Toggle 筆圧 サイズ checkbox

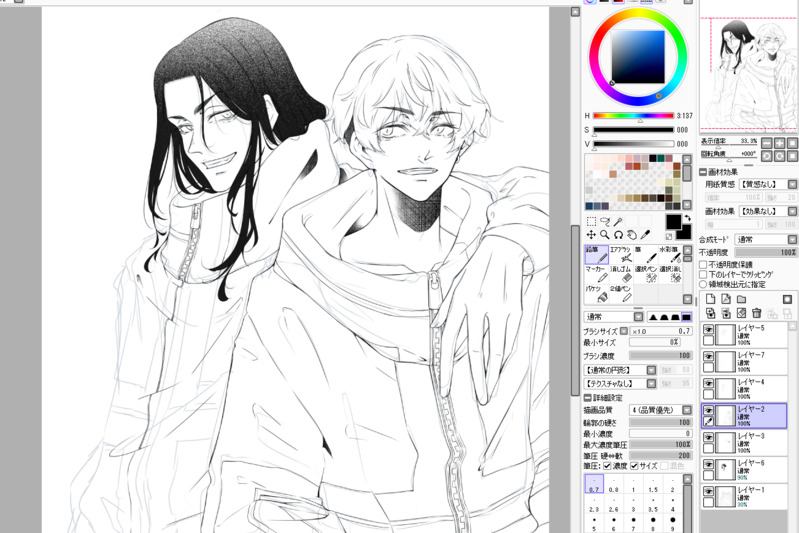pyautogui.click(x=634, y=466)
